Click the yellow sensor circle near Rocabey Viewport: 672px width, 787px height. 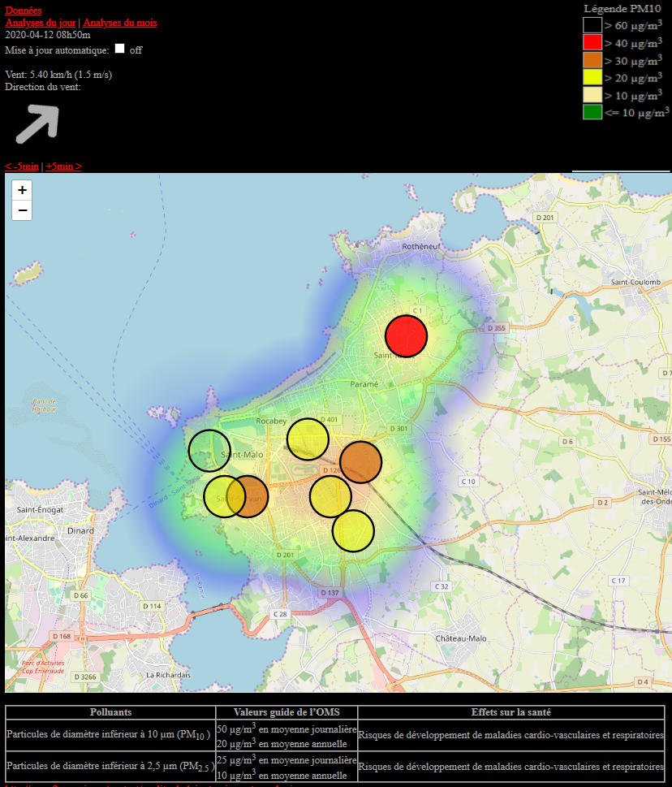[308, 439]
